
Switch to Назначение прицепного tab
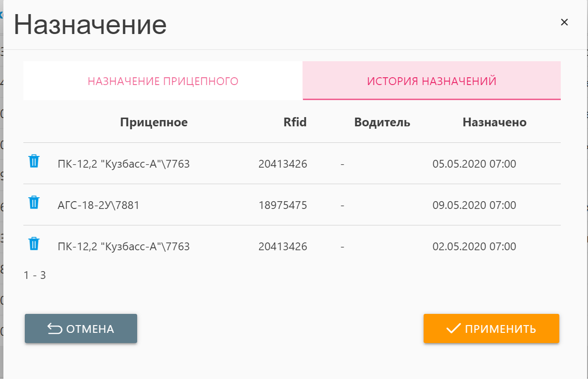163,81
